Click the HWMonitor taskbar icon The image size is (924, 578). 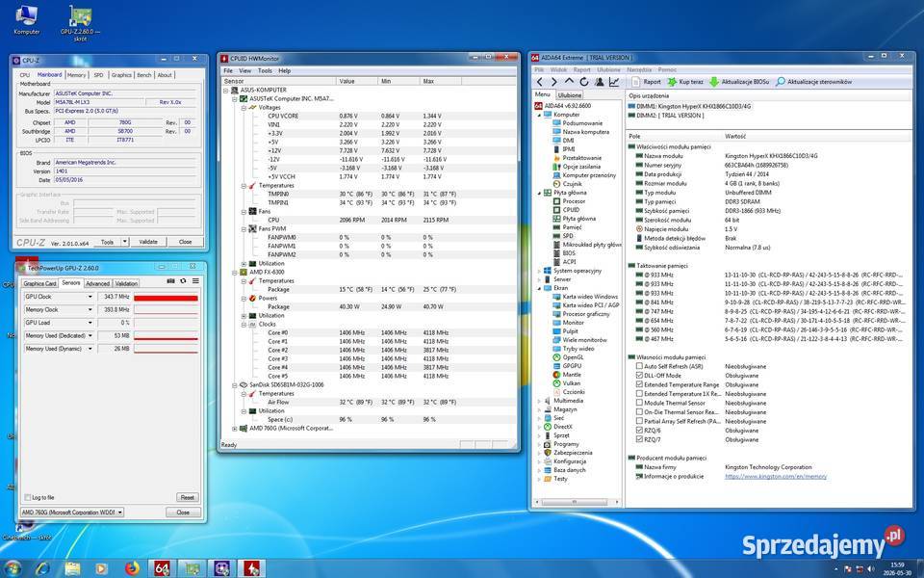click(251, 568)
